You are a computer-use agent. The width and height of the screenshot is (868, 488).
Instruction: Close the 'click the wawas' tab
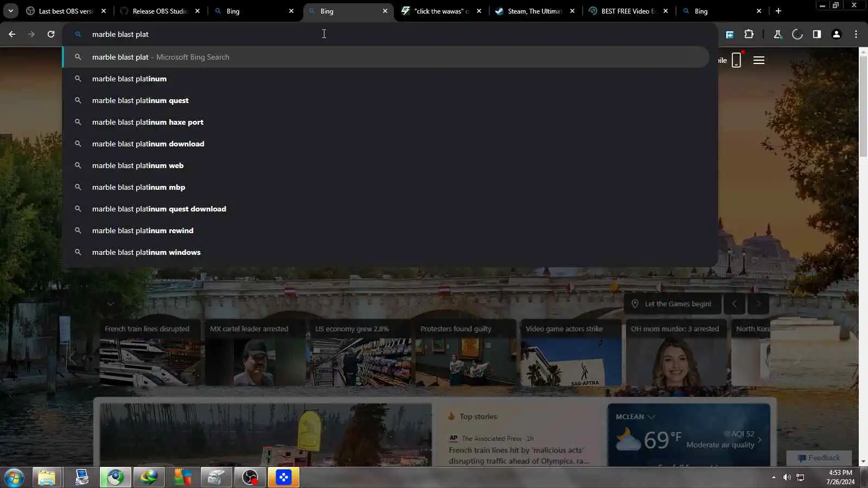pos(479,11)
